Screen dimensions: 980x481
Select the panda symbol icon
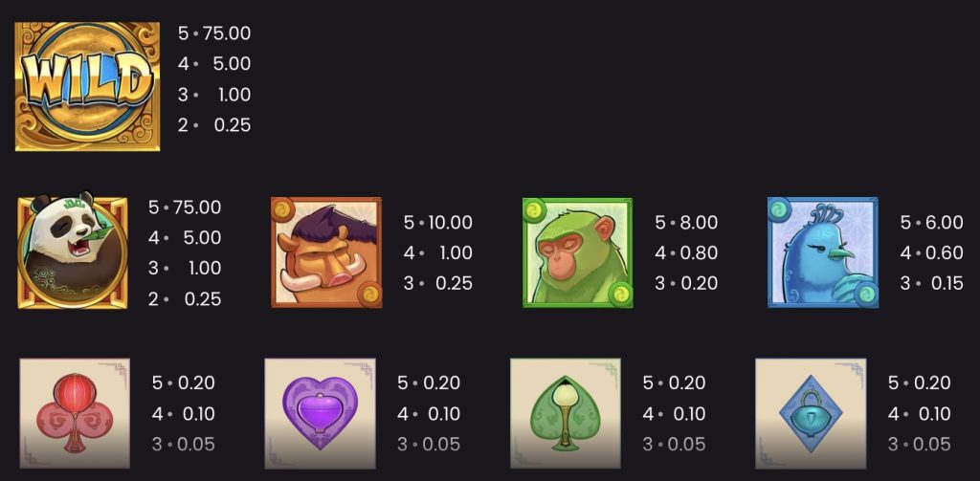(73, 252)
